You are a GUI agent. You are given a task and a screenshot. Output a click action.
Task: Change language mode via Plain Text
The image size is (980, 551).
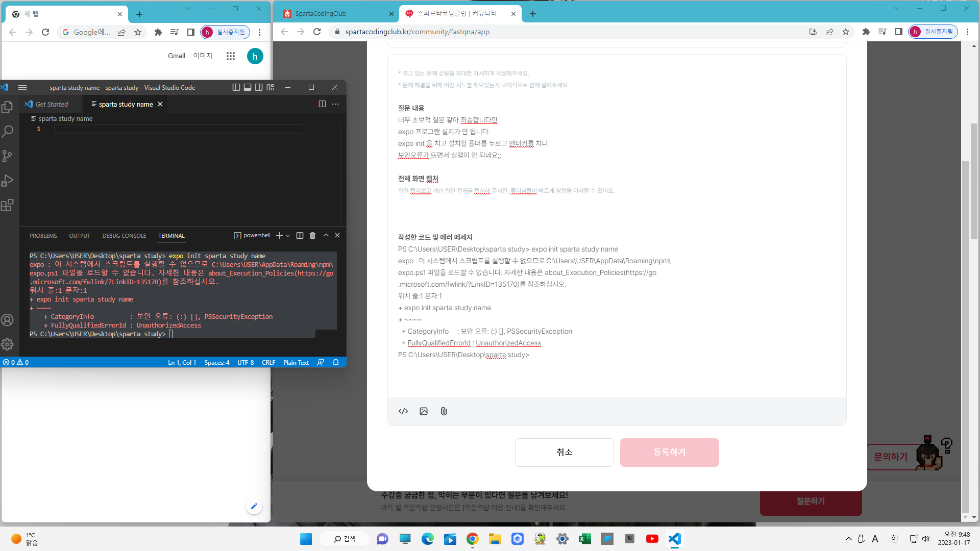click(x=296, y=362)
